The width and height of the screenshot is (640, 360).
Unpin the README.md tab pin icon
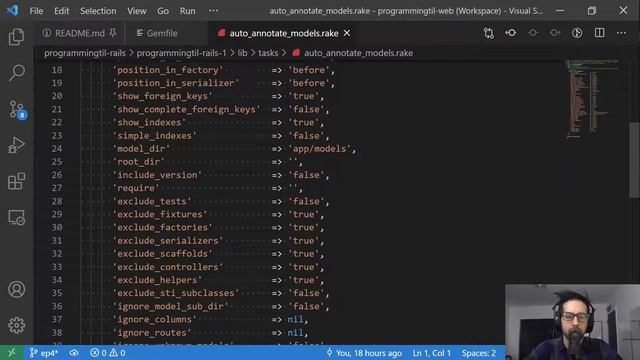pos(113,33)
